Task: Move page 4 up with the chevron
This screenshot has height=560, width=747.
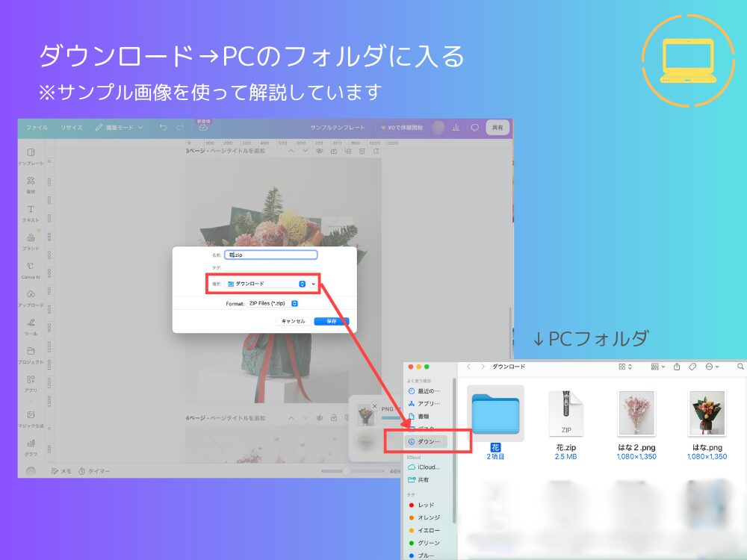Action: 291,417
